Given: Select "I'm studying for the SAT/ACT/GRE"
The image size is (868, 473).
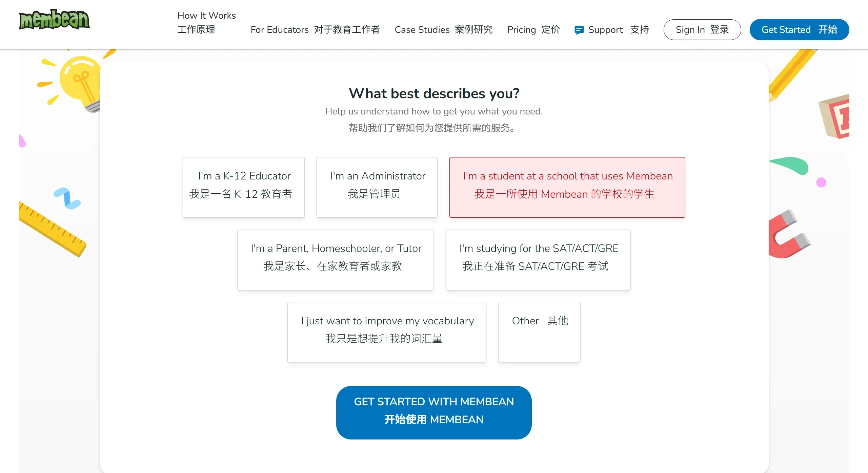Looking at the screenshot, I should coord(538,260).
